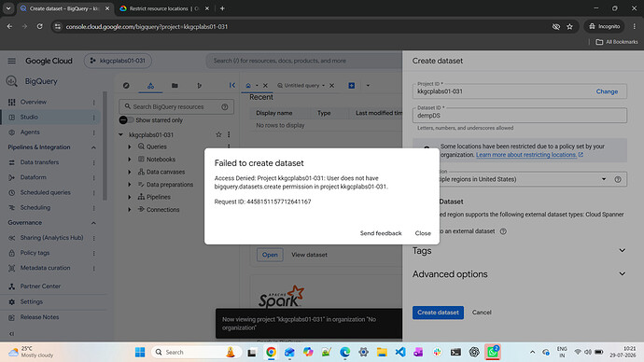This screenshot has width=644, height=362.
Task: Click the blue new query plus button
Action: pos(352,86)
